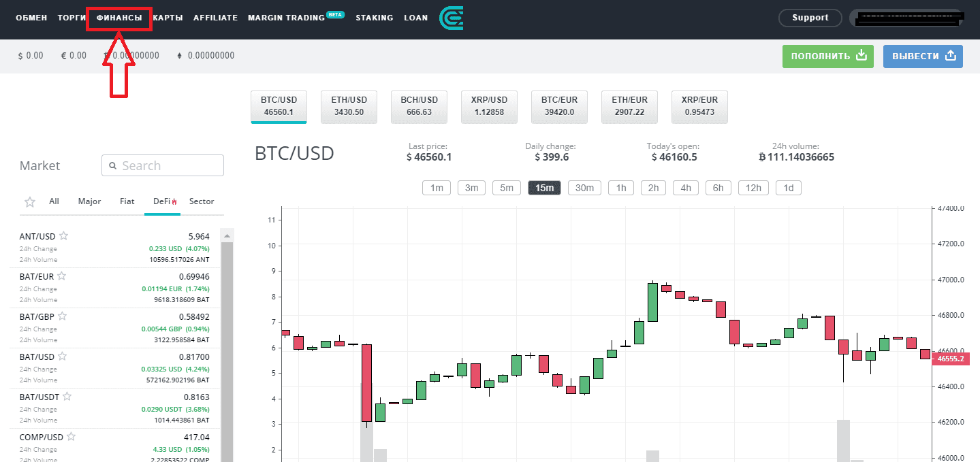Viewport: 980px width, 462px height.
Task: Select the ETH/USD pair button
Action: pos(349,106)
